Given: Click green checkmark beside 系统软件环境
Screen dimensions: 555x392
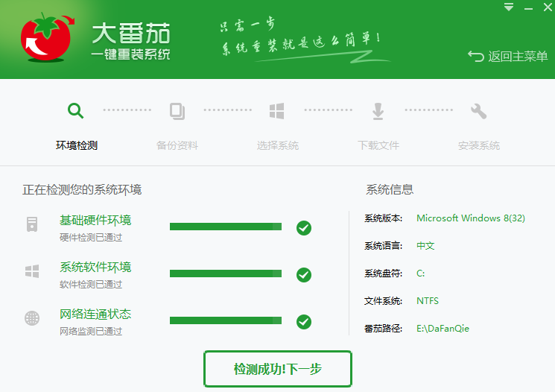Looking at the screenshot, I should pyautogui.click(x=303, y=275).
